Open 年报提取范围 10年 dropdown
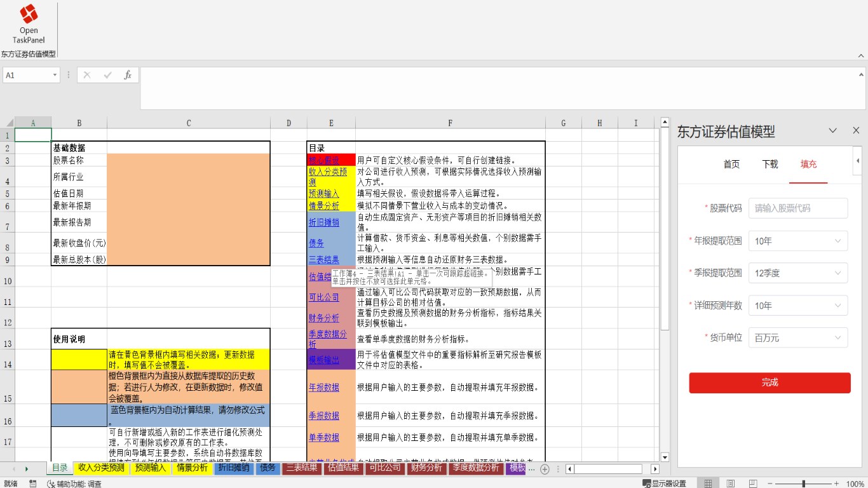 click(798, 241)
